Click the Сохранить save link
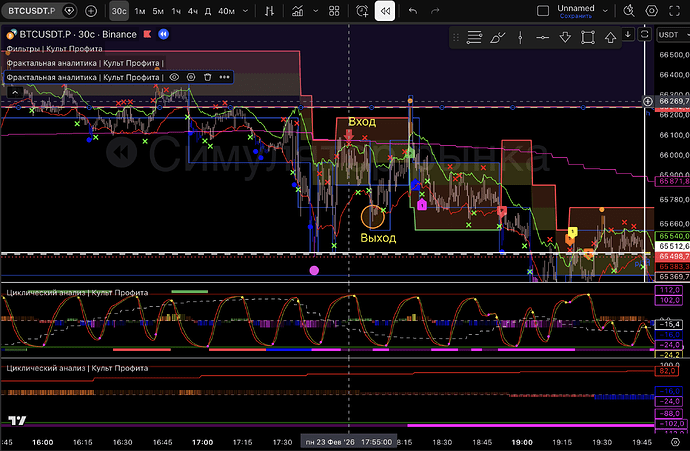 pos(575,17)
